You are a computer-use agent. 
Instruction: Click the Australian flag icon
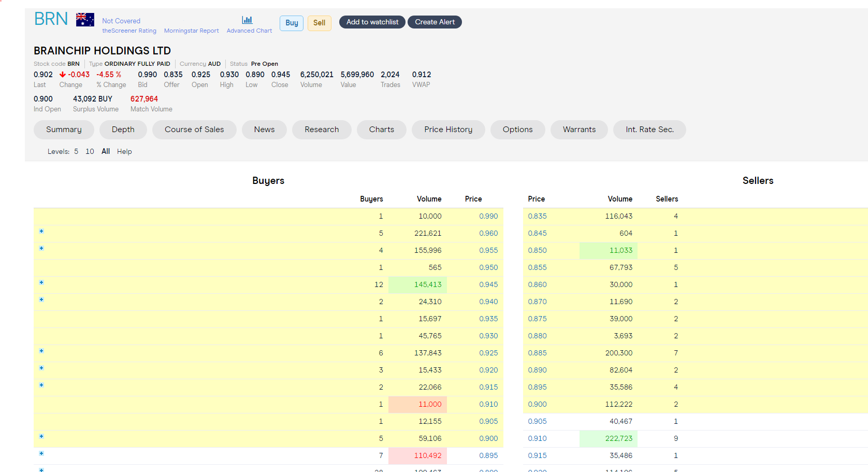point(85,20)
